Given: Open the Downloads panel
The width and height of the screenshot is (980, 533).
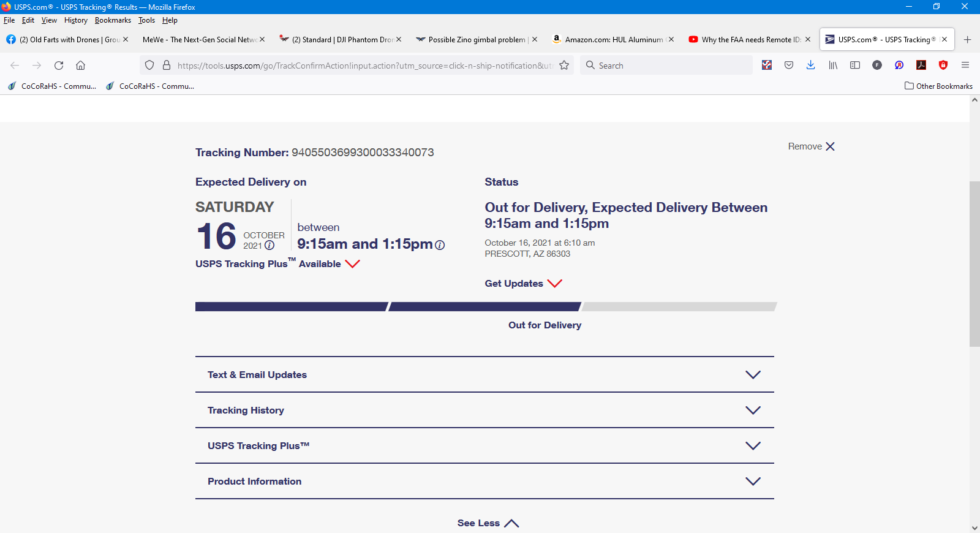Looking at the screenshot, I should coord(810,65).
